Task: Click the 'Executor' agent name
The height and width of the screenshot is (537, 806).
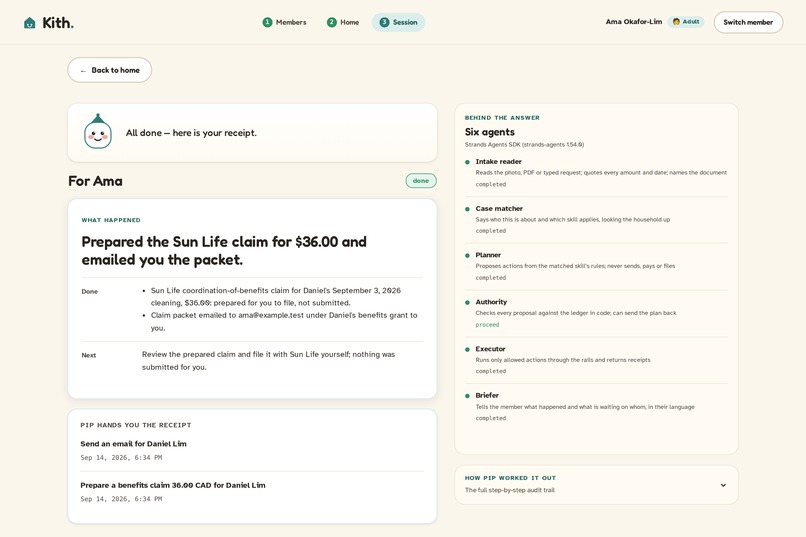Action: [x=490, y=349]
